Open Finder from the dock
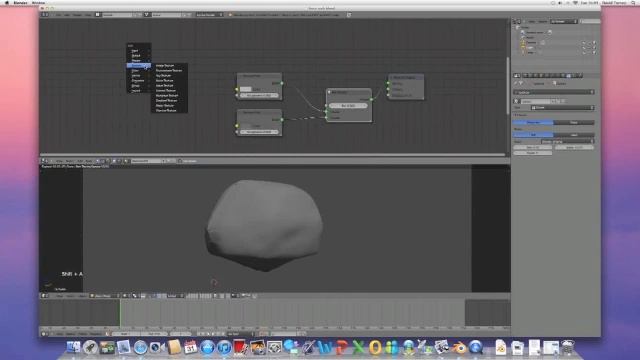The image size is (640, 360). (74, 348)
